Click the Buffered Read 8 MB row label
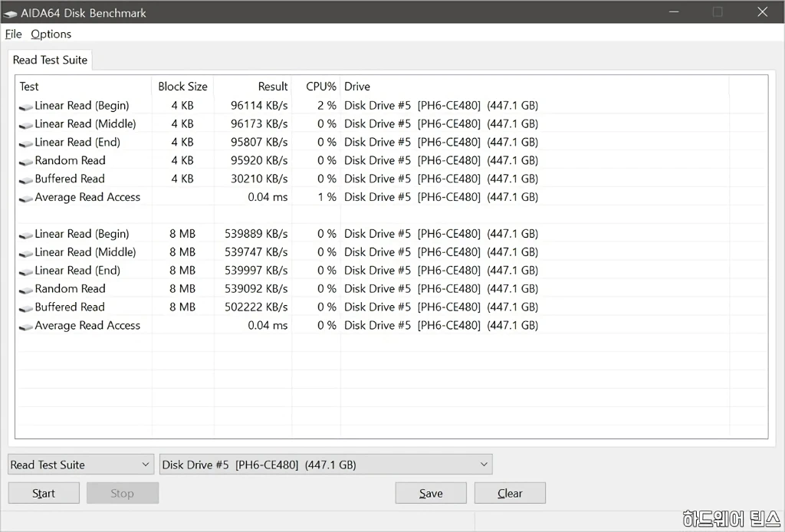 (x=70, y=307)
